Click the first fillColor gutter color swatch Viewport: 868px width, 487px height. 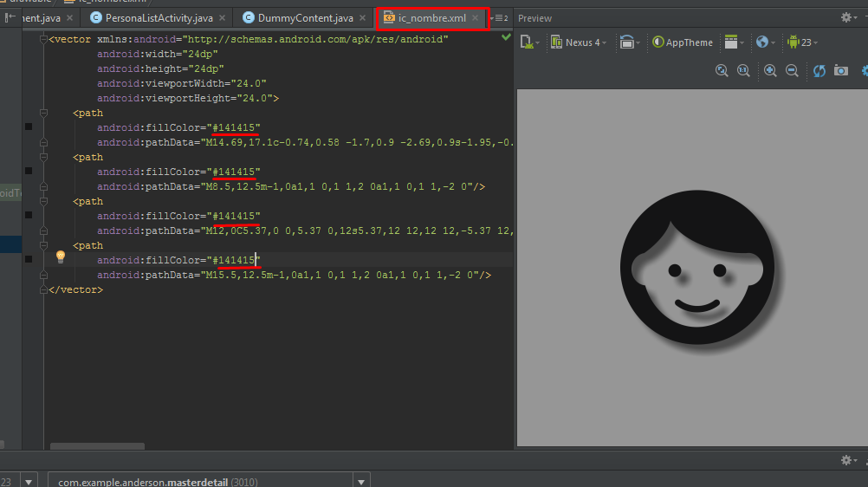pyautogui.click(x=29, y=127)
